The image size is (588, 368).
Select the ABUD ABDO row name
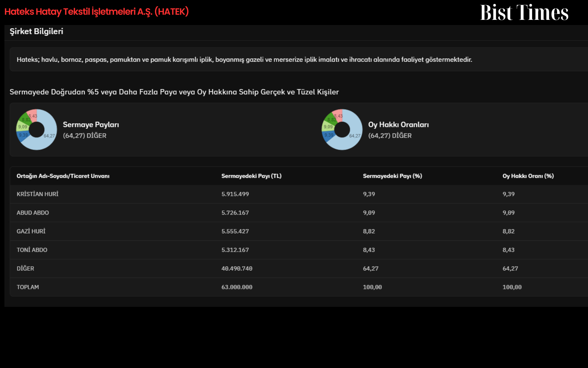(33, 213)
